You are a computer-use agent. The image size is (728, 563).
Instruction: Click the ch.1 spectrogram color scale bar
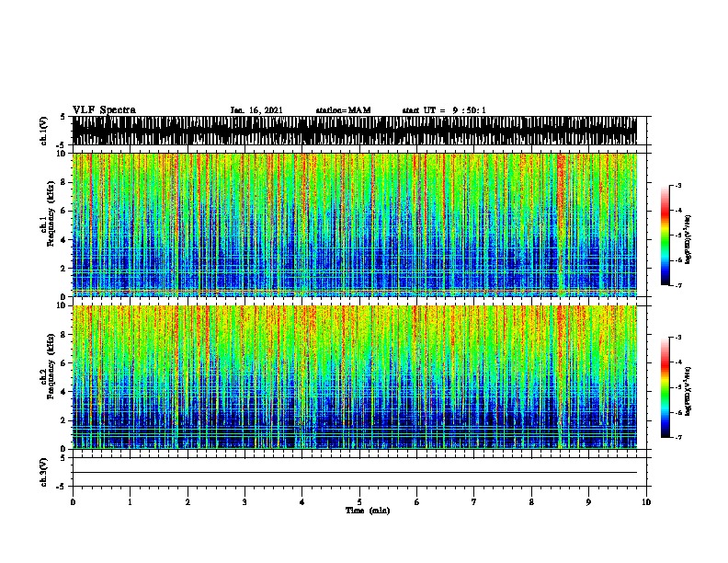pyautogui.click(x=665, y=236)
